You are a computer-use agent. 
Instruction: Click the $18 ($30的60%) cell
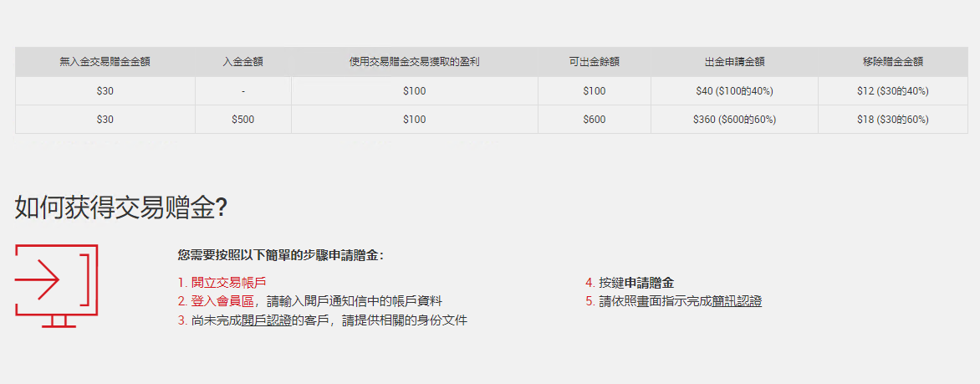(x=892, y=120)
